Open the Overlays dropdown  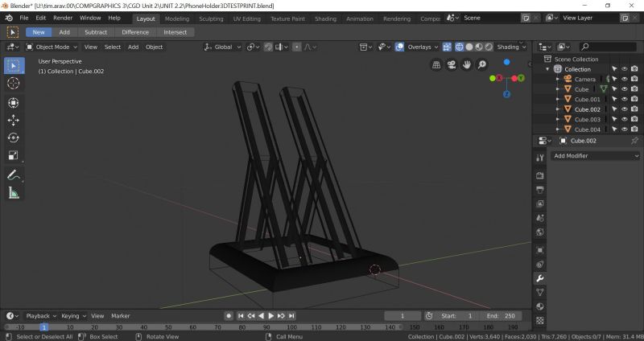point(423,47)
